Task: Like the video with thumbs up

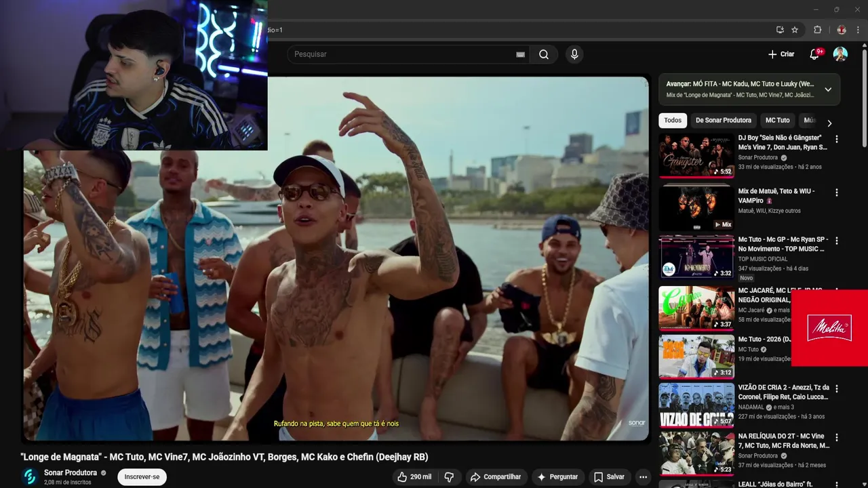Action: click(x=414, y=477)
